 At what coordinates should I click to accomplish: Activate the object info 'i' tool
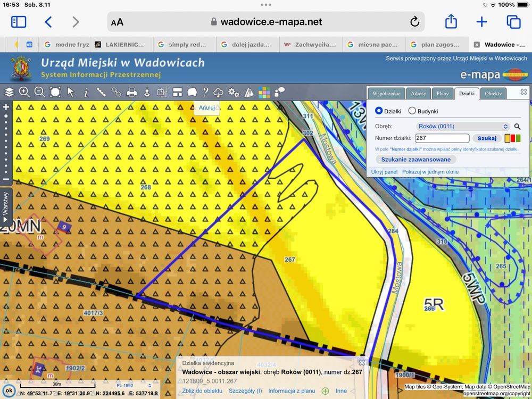click(x=86, y=92)
